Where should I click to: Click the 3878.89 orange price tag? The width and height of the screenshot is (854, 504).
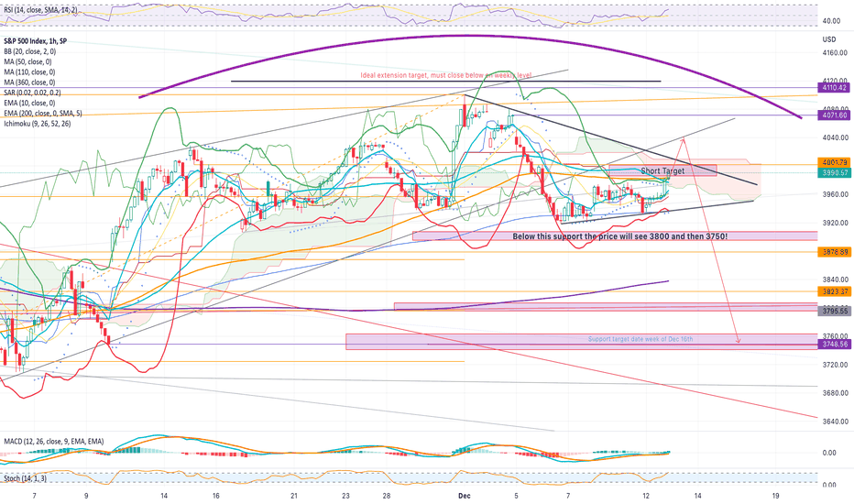[835, 252]
